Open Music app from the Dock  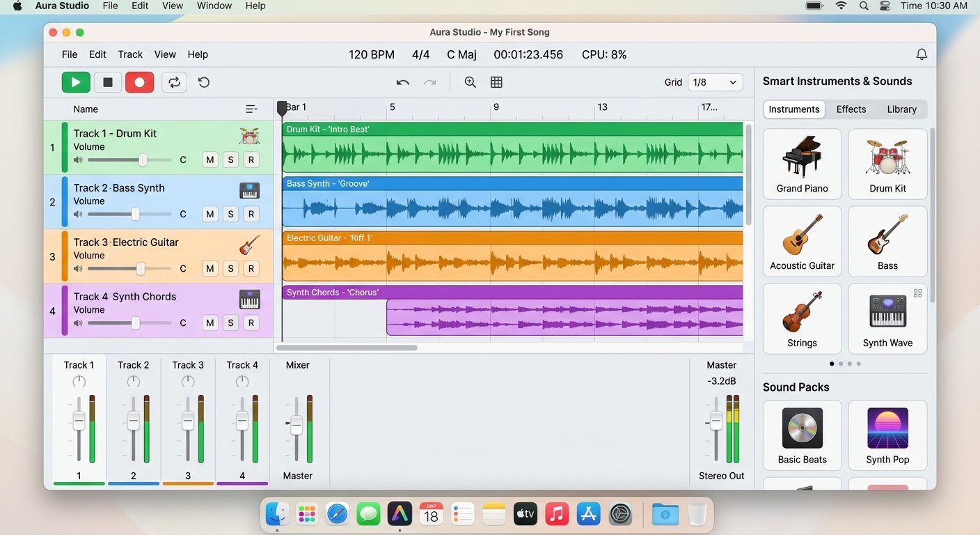click(556, 515)
